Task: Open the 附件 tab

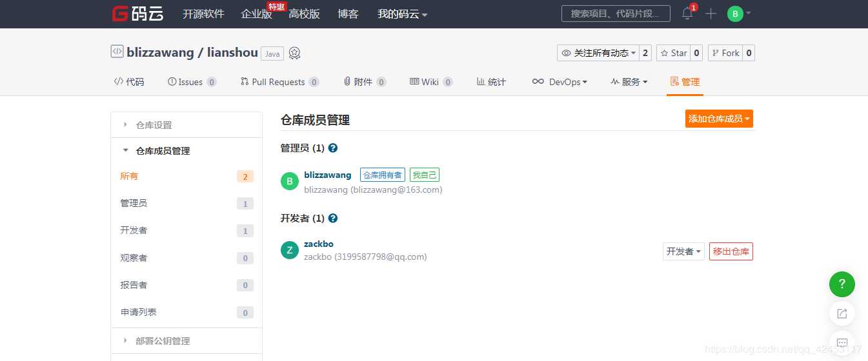Action: (x=365, y=82)
